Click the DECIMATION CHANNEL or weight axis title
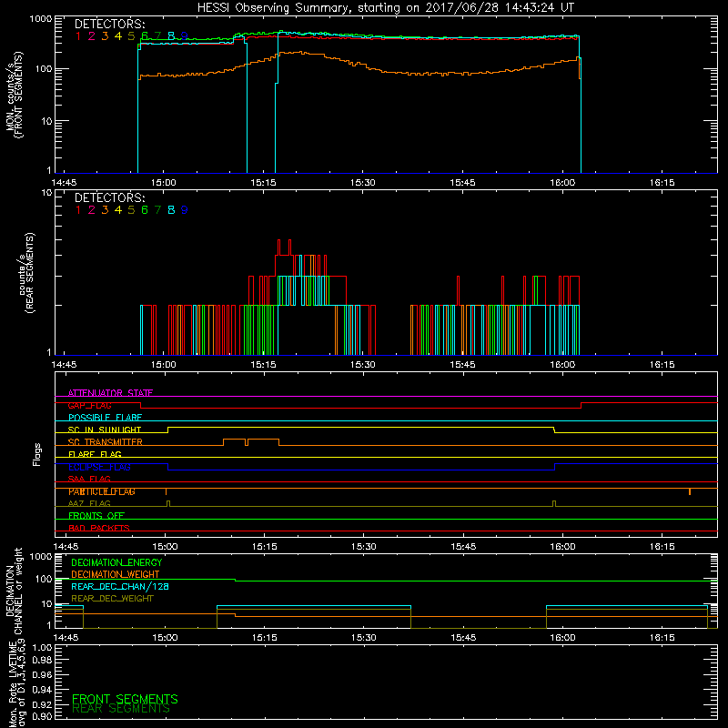Image resolution: width=728 pixels, height=728 pixels. click(14, 591)
